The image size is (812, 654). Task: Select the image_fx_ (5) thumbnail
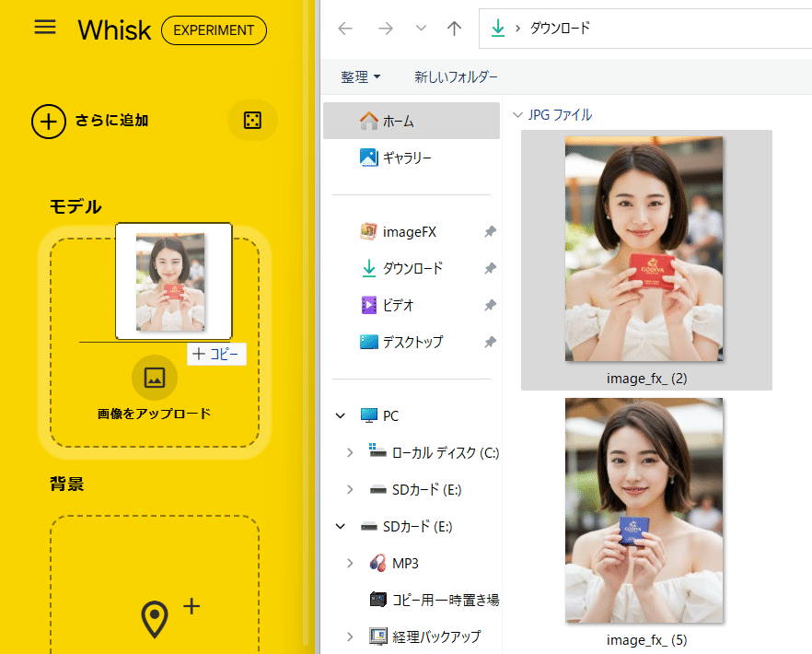pos(644,510)
